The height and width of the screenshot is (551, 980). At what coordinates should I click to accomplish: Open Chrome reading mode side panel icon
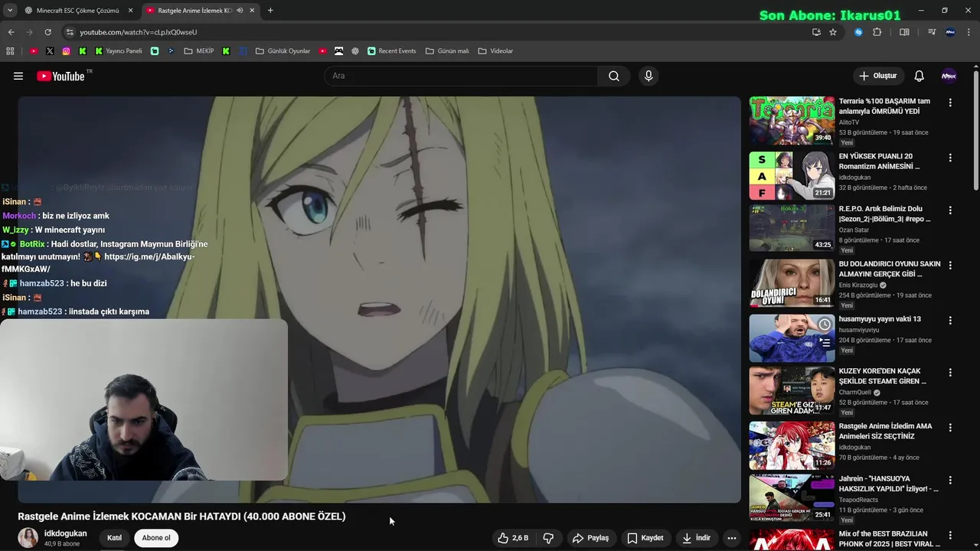[x=904, y=32]
